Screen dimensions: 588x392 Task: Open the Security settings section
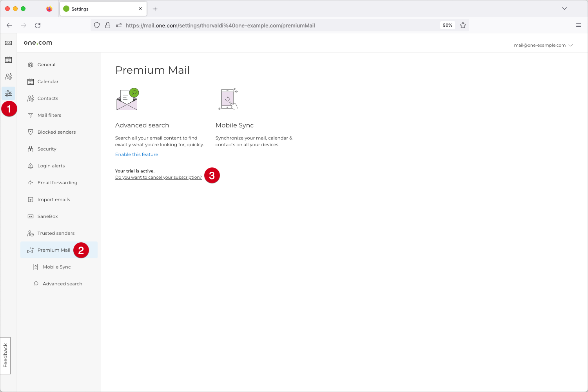pyautogui.click(x=47, y=149)
